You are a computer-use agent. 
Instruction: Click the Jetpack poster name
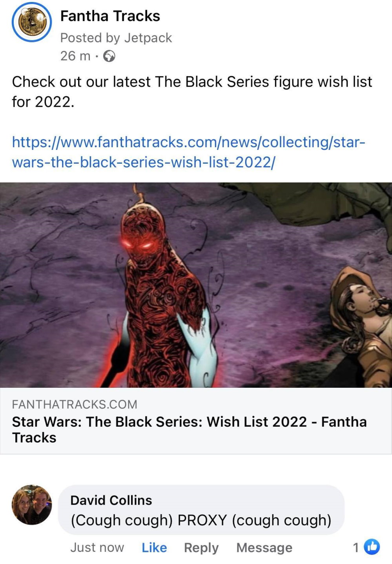coord(148,38)
